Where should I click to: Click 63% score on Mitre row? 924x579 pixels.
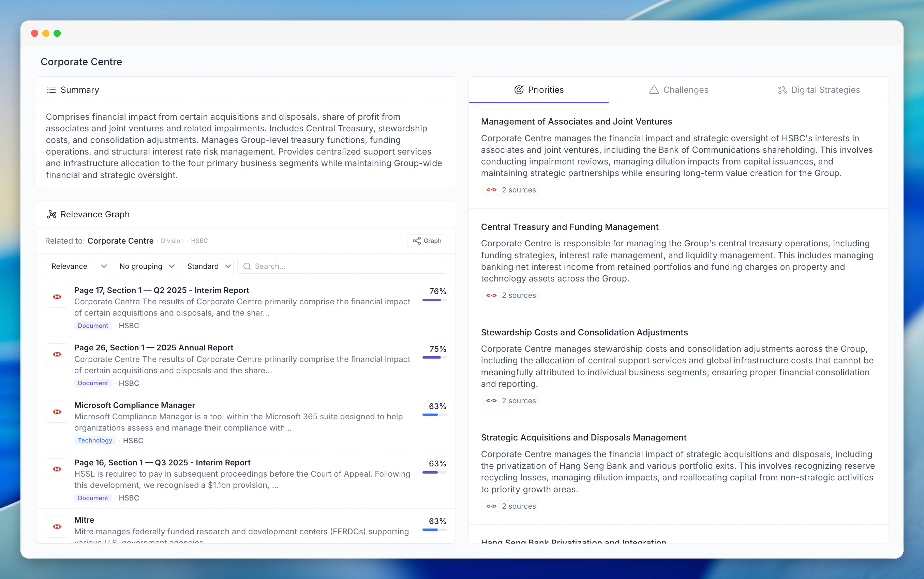(x=437, y=521)
